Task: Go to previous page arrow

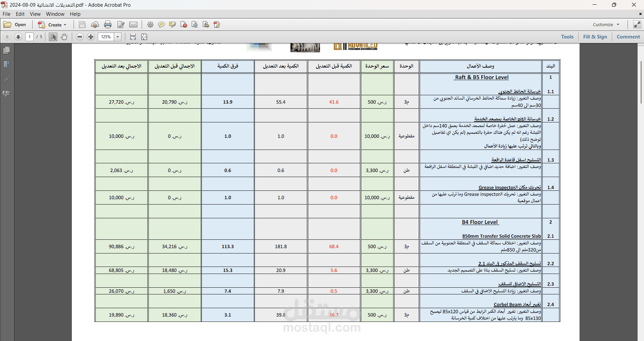Action: tap(7, 37)
